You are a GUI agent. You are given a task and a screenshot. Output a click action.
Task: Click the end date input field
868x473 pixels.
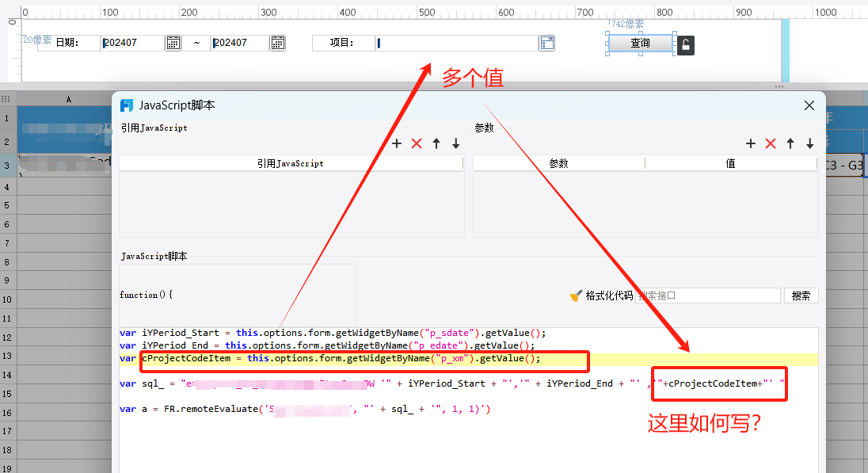[240, 43]
